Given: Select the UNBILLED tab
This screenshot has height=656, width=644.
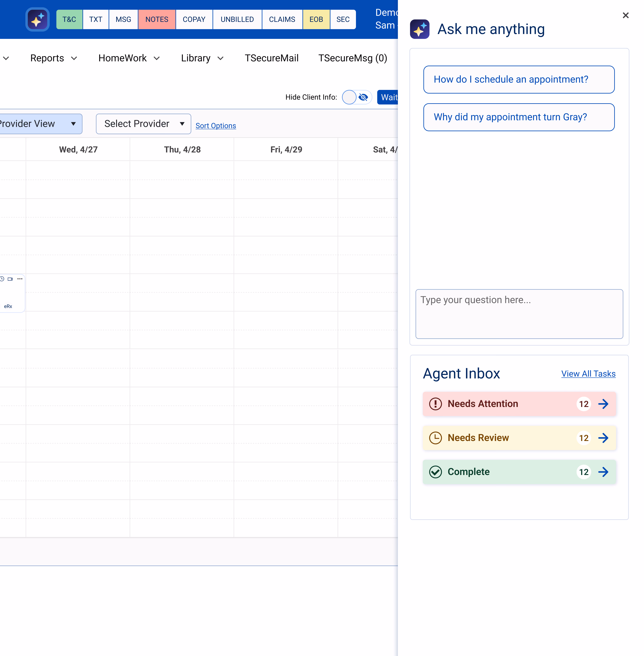Looking at the screenshot, I should 237,20.
